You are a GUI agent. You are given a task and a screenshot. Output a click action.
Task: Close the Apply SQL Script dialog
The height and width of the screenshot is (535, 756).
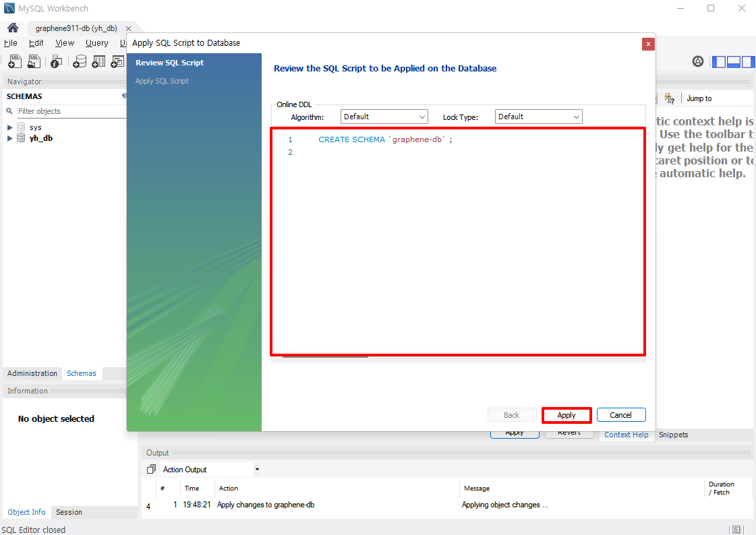[x=648, y=44]
